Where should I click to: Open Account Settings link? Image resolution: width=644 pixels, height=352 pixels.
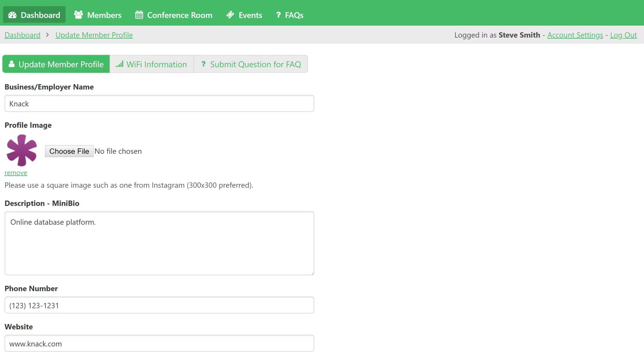[x=575, y=35]
